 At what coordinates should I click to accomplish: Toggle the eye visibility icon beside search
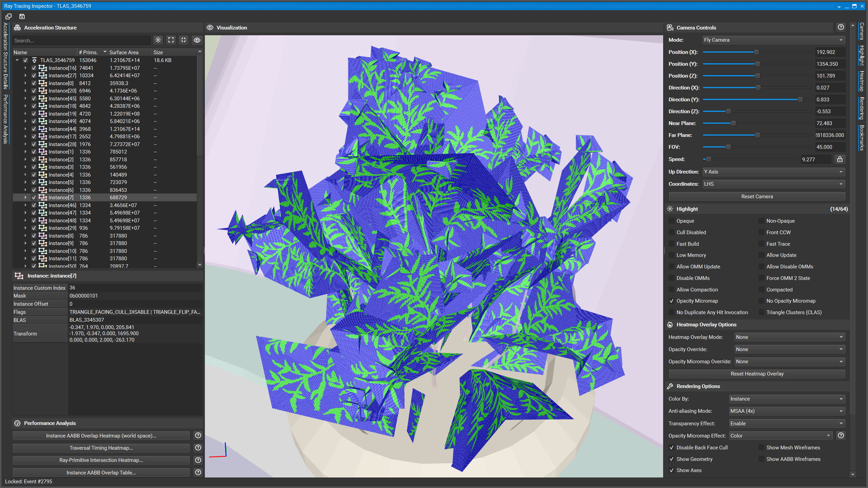tap(197, 40)
